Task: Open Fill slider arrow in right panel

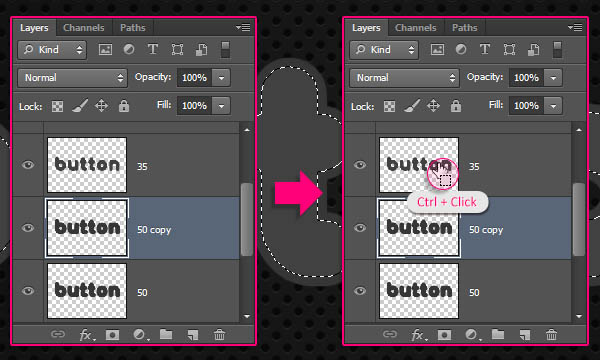Action: pos(553,106)
